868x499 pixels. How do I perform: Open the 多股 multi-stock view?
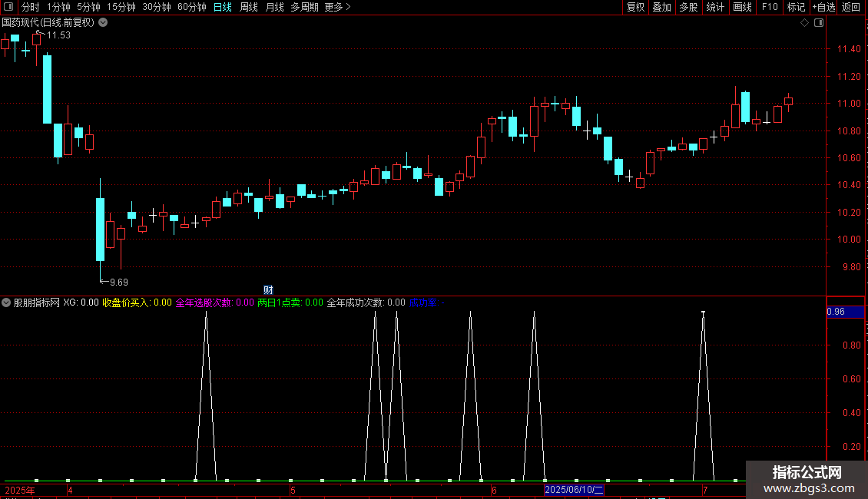pyautogui.click(x=689, y=7)
